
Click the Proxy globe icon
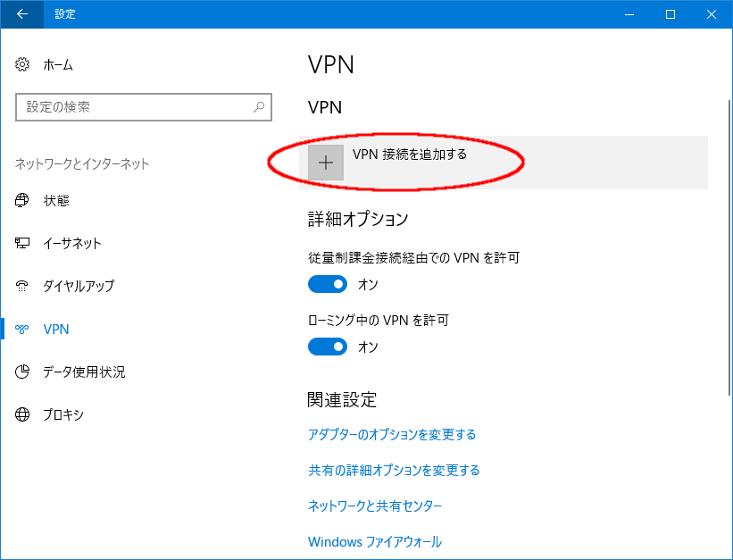point(22,415)
